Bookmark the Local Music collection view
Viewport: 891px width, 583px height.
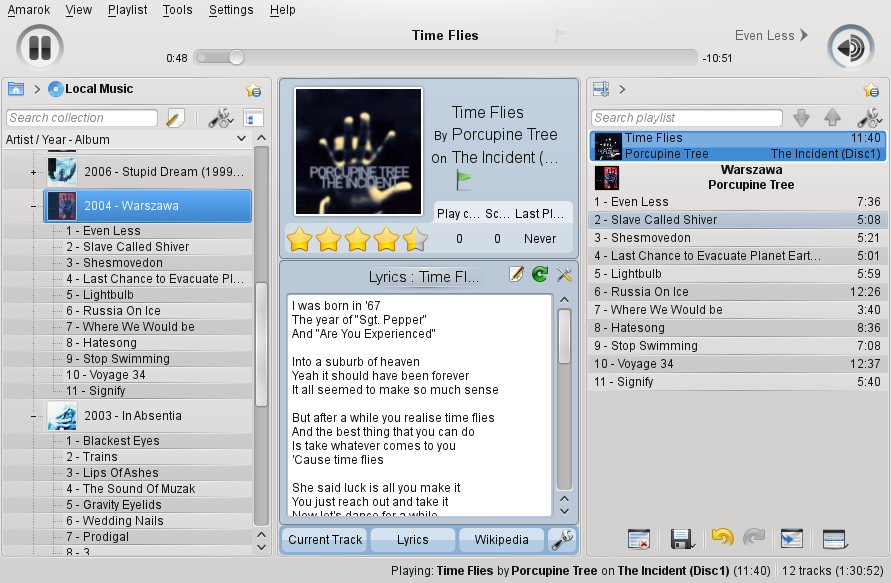click(253, 90)
